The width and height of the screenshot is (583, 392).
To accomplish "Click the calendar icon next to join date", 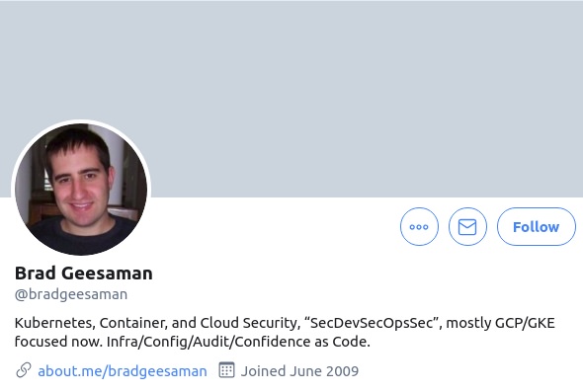I will [227, 370].
